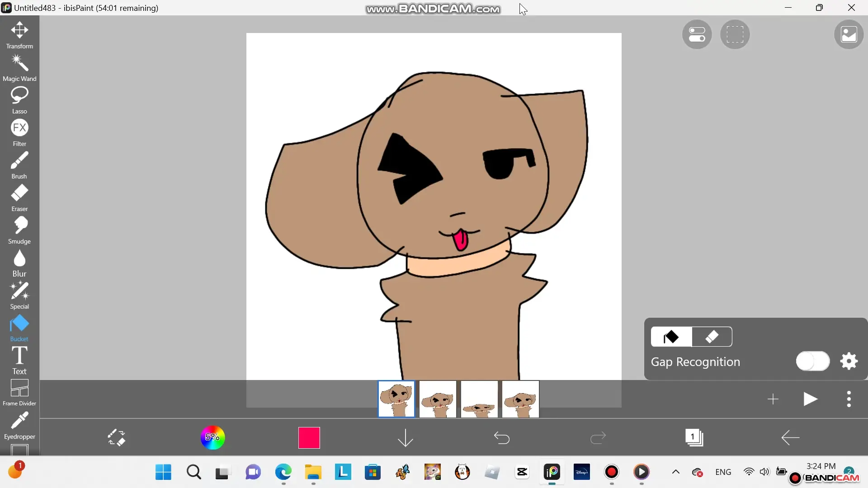
Task: Open Bucket settings gear
Action: pos(849,361)
